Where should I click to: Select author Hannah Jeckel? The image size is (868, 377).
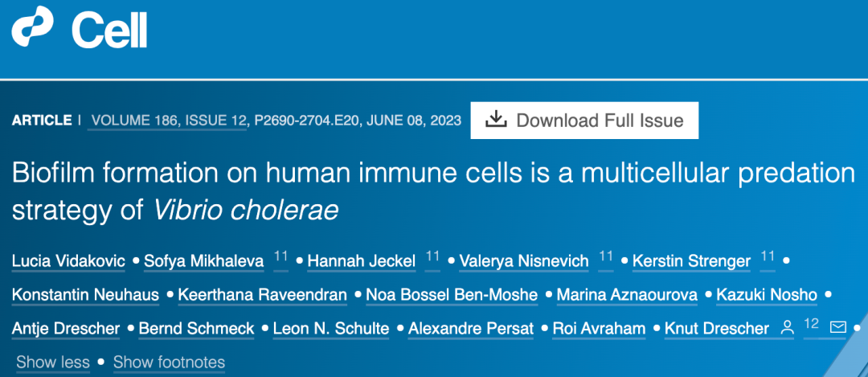tap(361, 261)
